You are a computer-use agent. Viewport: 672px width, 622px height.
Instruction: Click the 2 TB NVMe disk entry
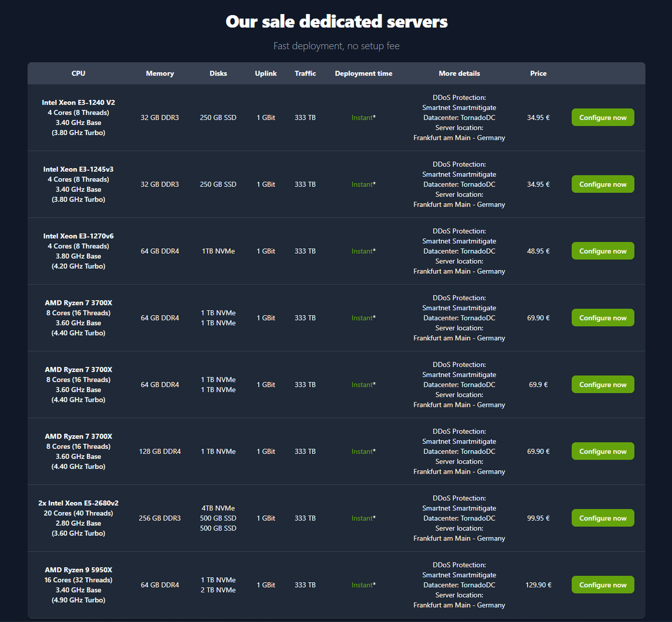point(218,590)
